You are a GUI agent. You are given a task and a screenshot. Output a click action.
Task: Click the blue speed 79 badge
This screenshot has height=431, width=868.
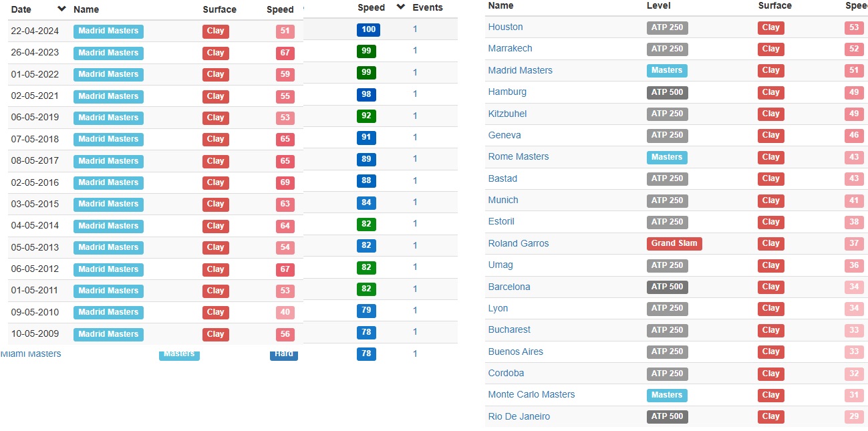pyautogui.click(x=366, y=311)
